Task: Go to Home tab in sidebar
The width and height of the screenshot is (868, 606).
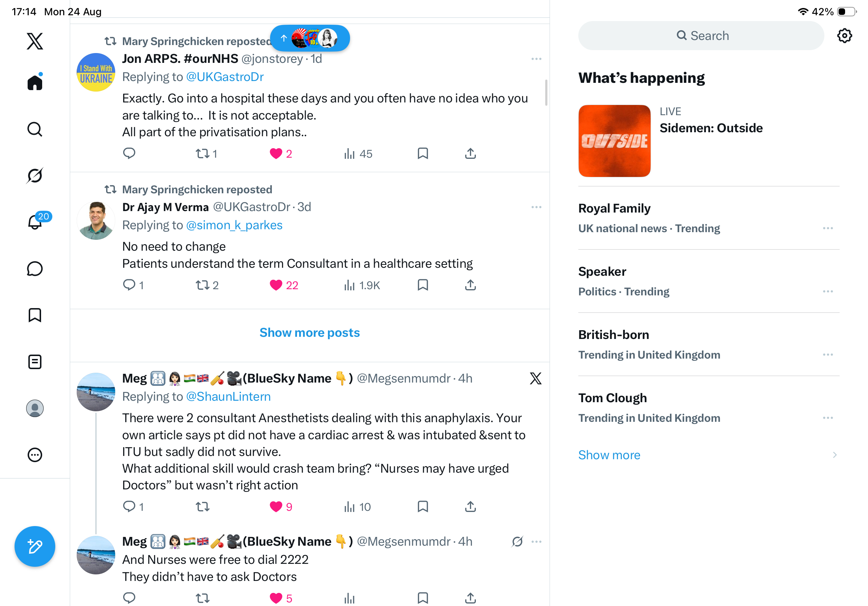Action: 35,82
